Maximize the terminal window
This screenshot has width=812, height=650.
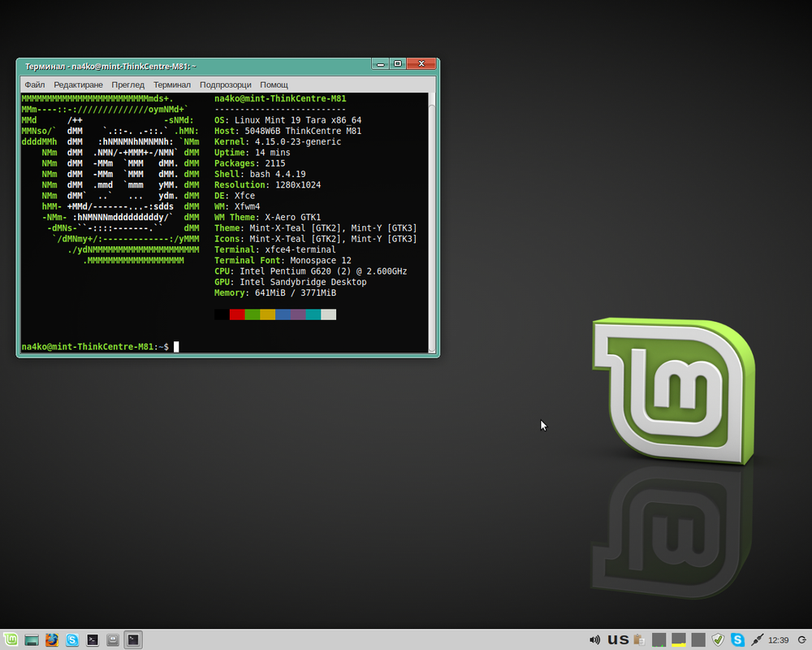398,63
